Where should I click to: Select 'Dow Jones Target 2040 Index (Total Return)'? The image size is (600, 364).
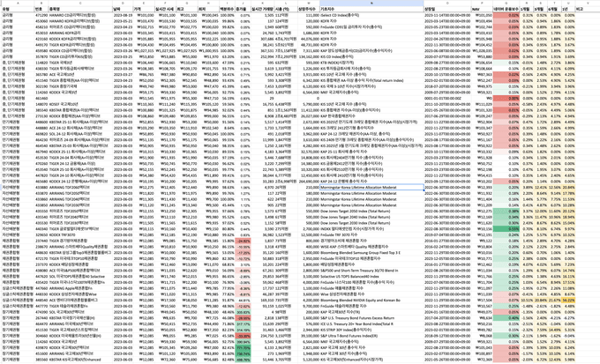(x=371, y=217)
